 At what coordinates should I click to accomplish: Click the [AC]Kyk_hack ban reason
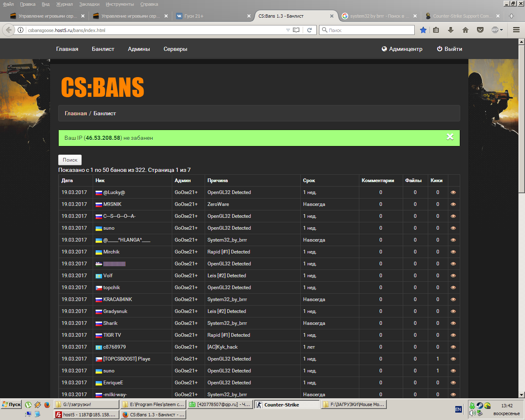pos(223,347)
